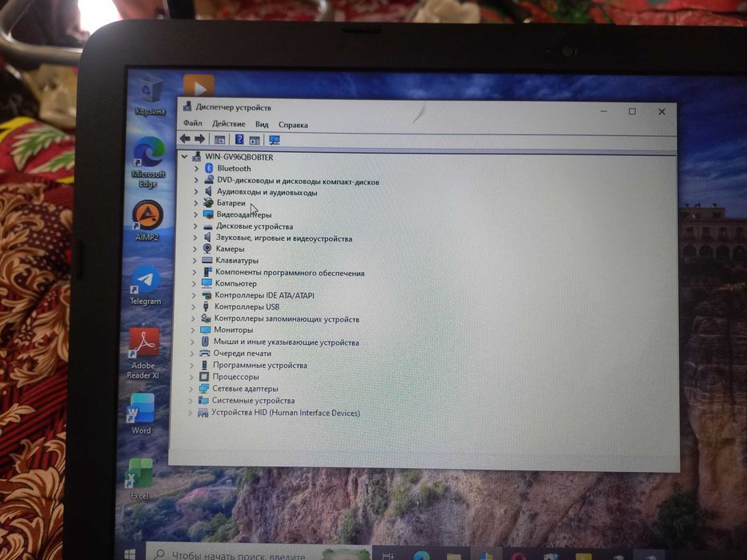The width and height of the screenshot is (747, 560).
Task: Expand the Дисковые устройства category
Action: click(195, 226)
